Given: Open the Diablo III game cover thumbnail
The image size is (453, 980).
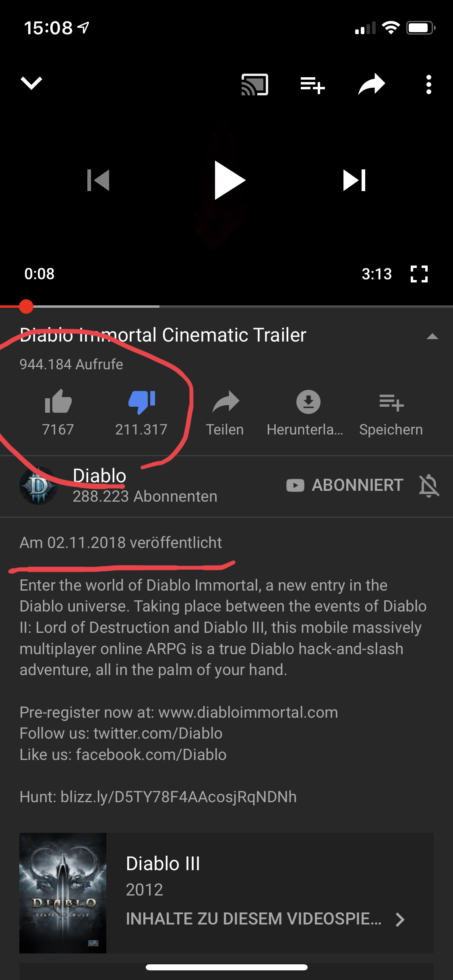Looking at the screenshot, I should coord(63,893).
